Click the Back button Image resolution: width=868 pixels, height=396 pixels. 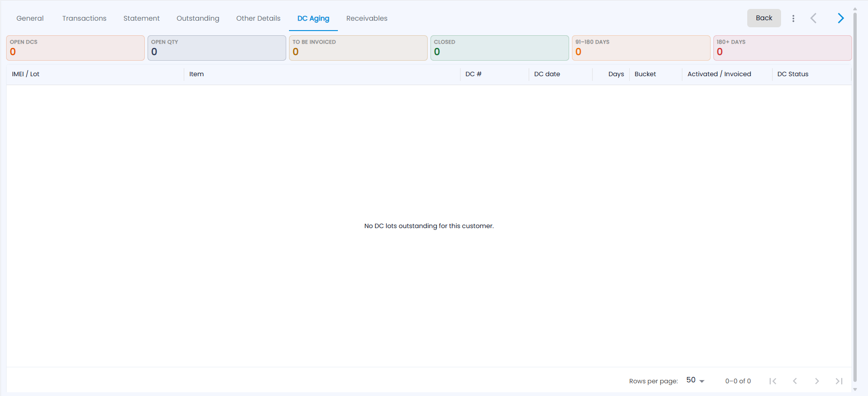(x=764, y=18)
